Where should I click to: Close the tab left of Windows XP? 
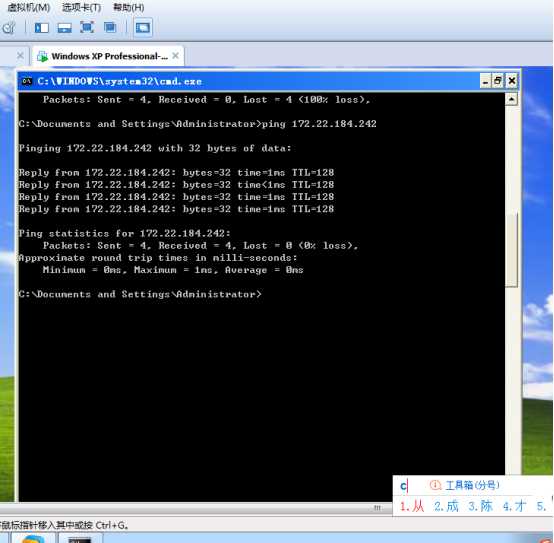20,55
